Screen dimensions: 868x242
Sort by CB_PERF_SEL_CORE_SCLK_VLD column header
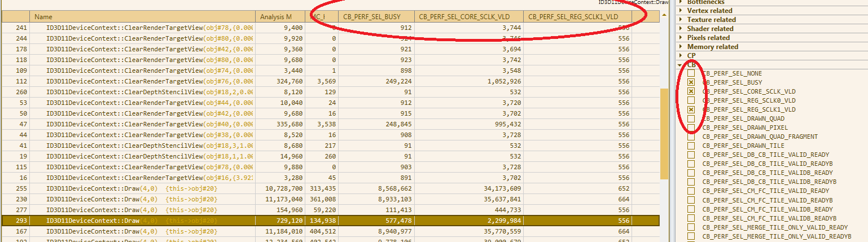click(470, 17)
